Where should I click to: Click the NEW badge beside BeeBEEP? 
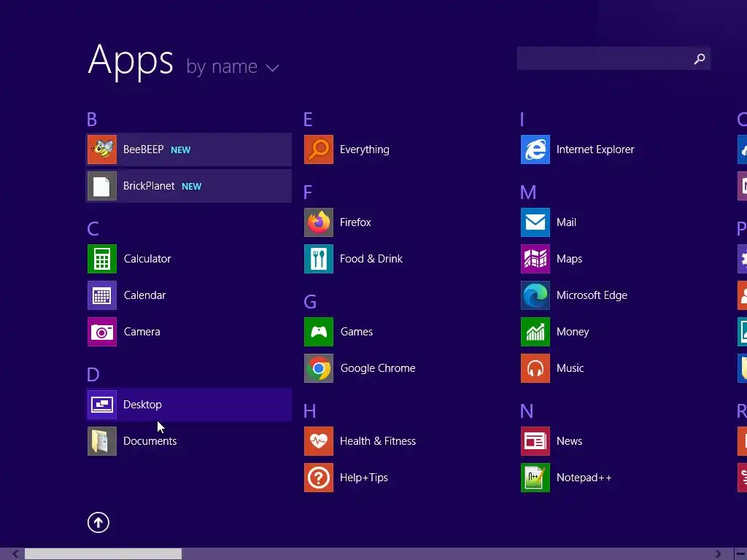[x=181, y=150]
